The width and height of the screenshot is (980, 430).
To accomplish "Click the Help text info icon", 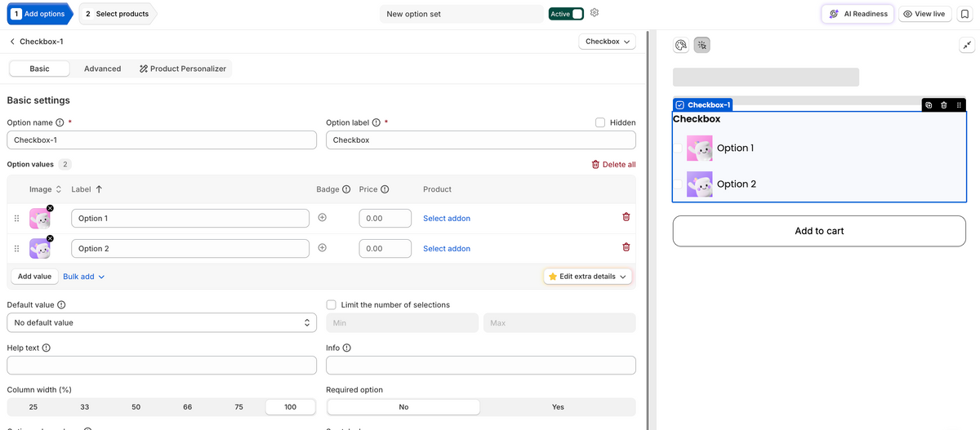I will click(46, 348).
